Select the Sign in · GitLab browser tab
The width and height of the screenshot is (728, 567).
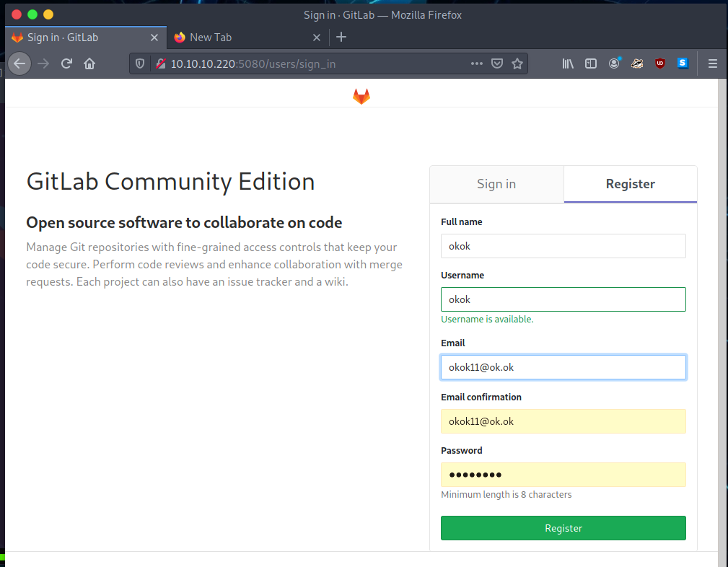pyautogui.click(x=86, y=37)
